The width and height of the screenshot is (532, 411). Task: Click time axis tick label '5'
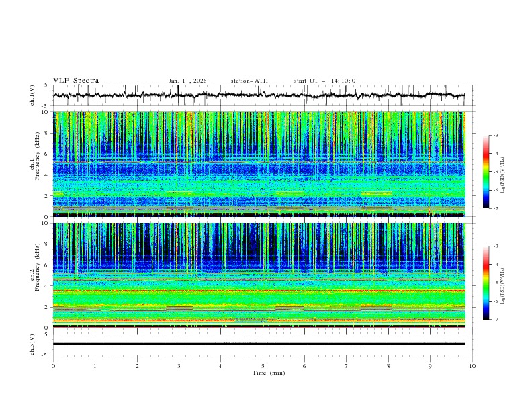263,366
